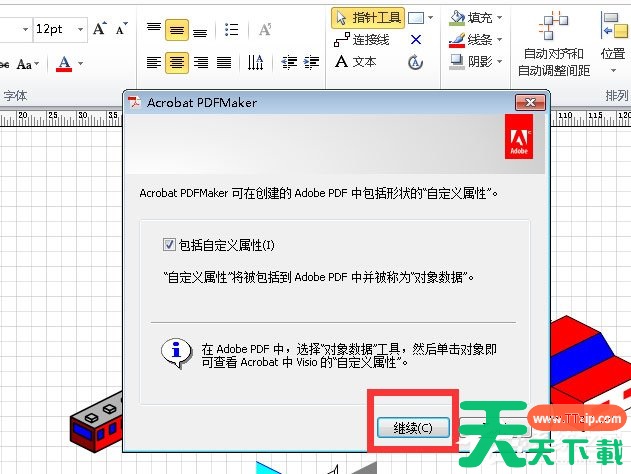This screenshot has width=631, height=474.
Task: Open the font name dropdown arrow
Action: click(x=25, y=29)
